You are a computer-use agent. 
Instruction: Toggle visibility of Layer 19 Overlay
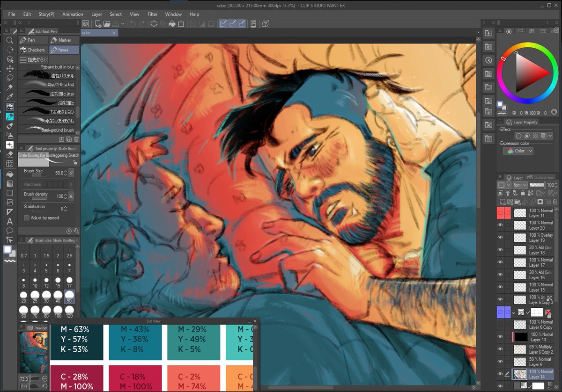click(x=500, y=238)
